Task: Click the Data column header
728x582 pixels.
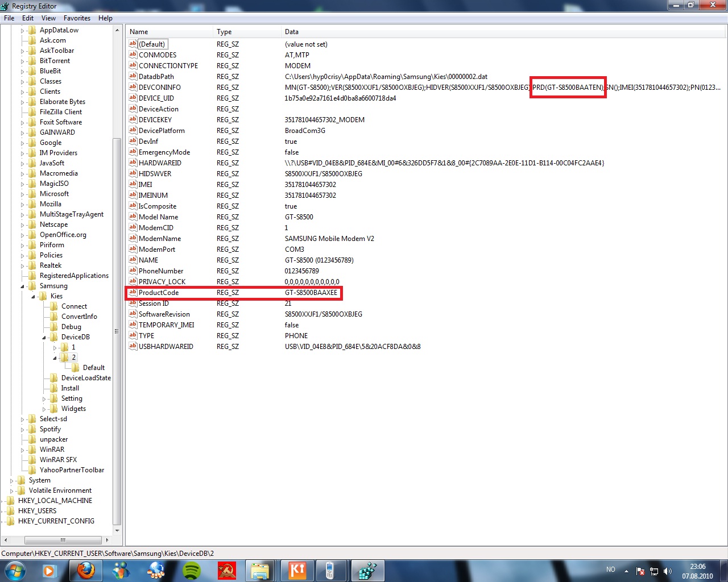Action: point(503,32)
